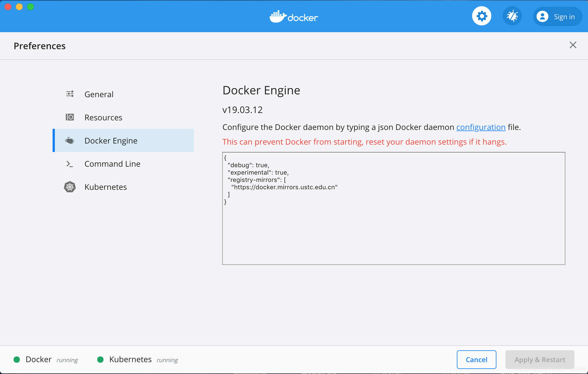The height and width of the screenshot is (374, 588).
Task: Select the Command Line section
Action: (112, 164)
